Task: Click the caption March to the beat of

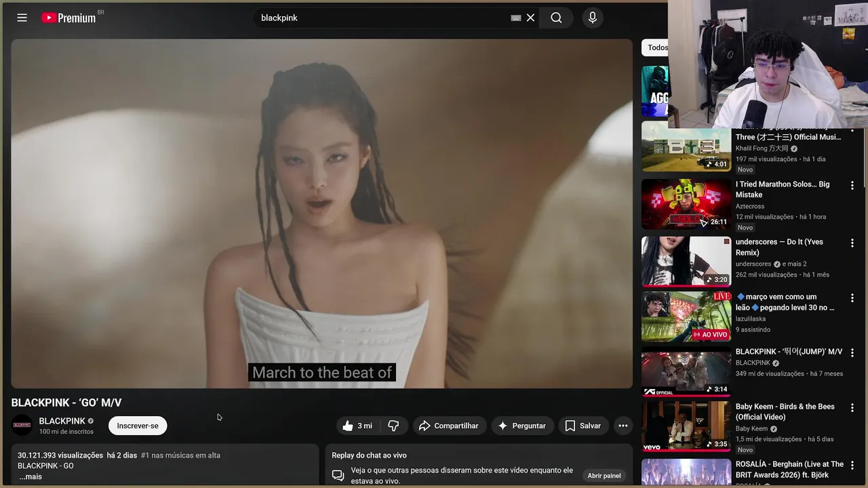Action: coord(322,373)
